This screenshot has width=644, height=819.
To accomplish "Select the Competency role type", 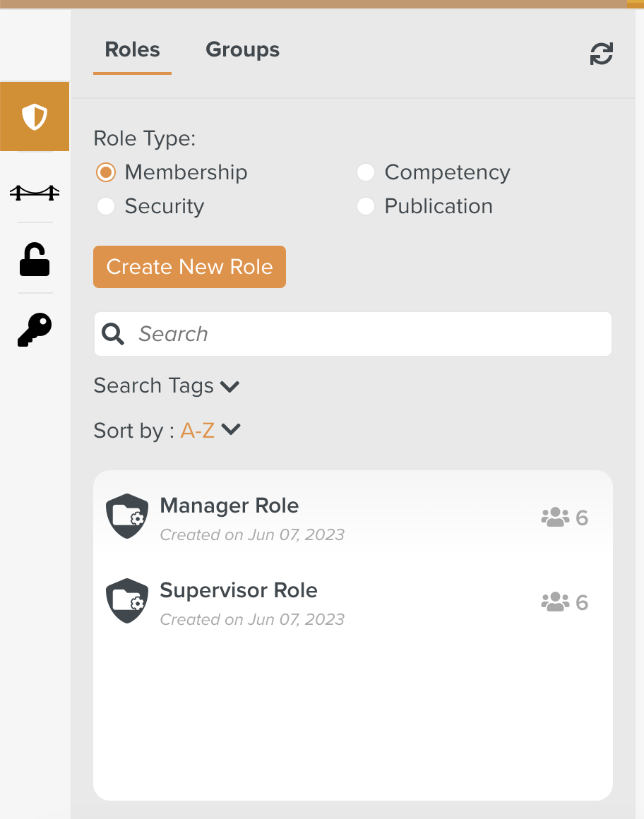I will tap(366, 172).
